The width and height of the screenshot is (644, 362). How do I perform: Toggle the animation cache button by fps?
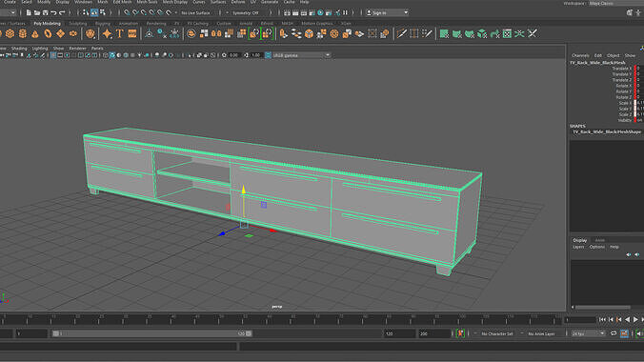(x=624, y=333)
